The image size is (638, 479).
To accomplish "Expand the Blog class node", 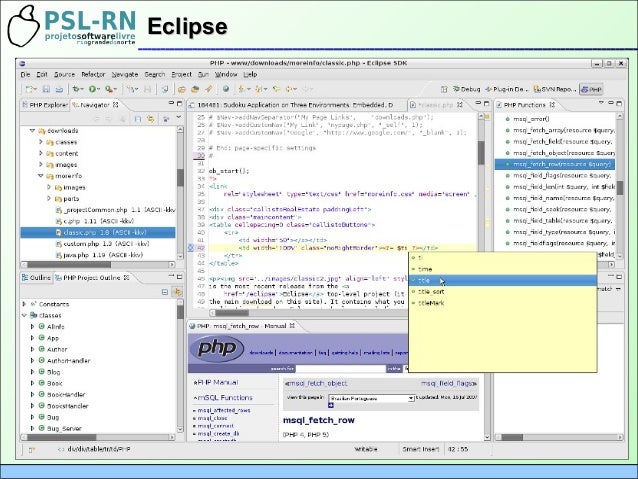I will [x=32, y=372].
